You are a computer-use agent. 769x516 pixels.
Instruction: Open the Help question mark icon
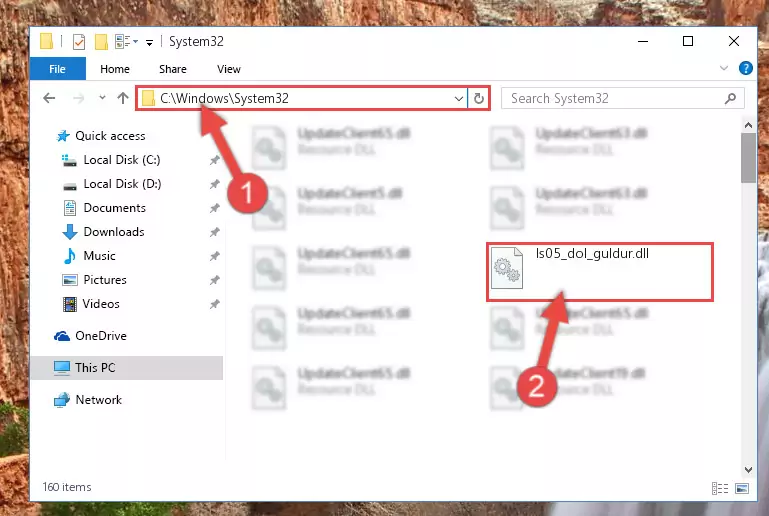[745, 68]
